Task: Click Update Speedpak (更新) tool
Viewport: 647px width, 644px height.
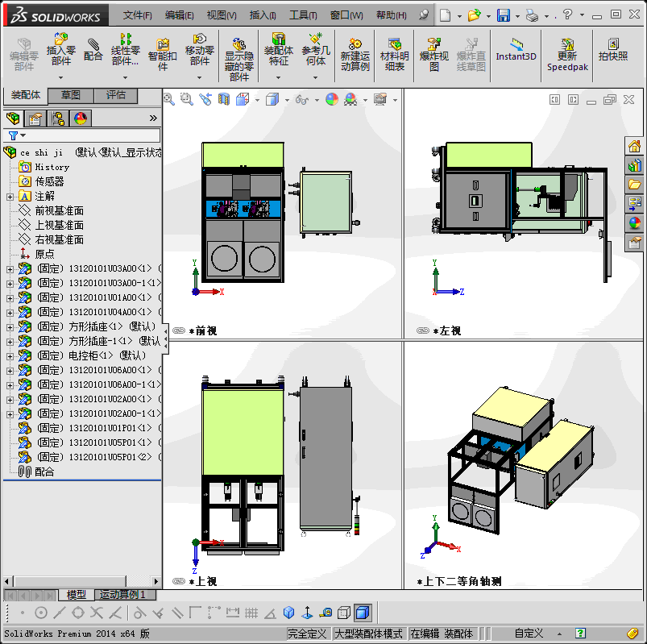Action: pos(567,55)
